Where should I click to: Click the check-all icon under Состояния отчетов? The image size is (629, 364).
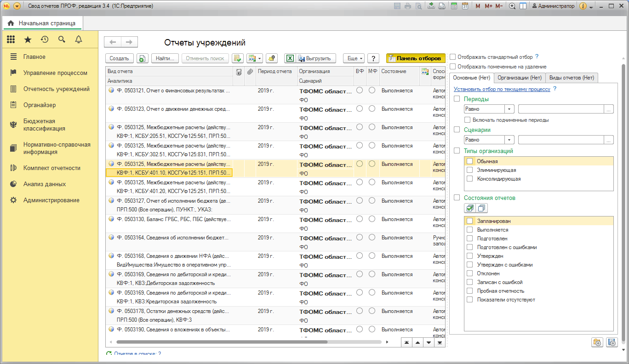pos(470,208)
